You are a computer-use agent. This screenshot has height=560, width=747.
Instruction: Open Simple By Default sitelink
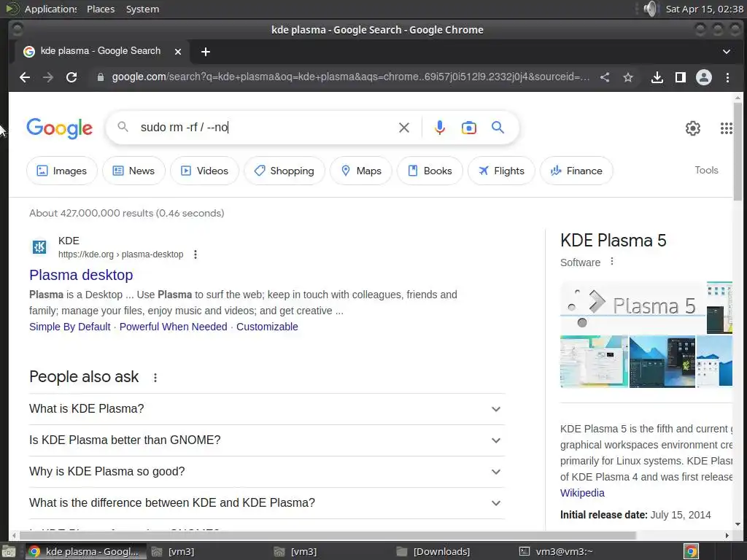click(69, 327)
